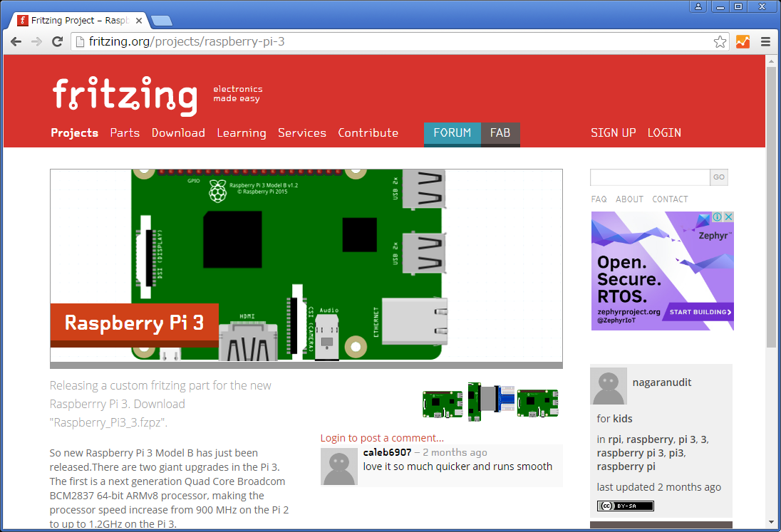Image resolution: width=781 pixels, height=532 pixels.
Task: Click the '2 months ago' comment timestamp
Action: [x=455, y=452]
